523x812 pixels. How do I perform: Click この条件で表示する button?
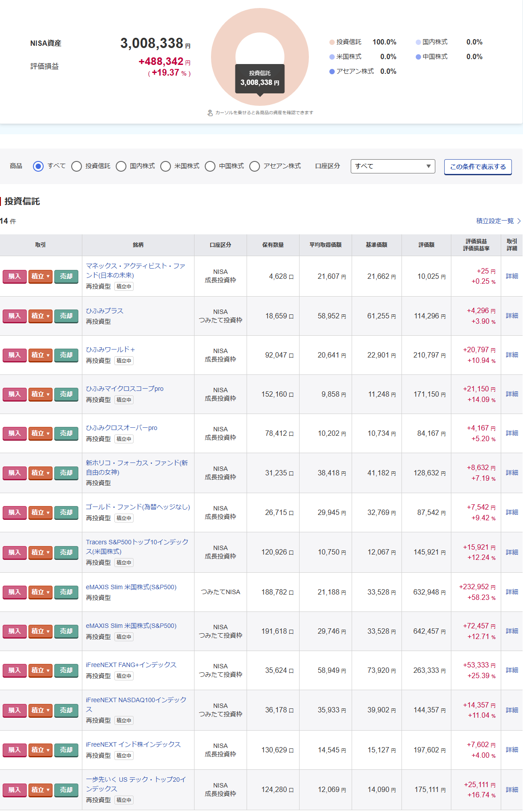[478, 167]
